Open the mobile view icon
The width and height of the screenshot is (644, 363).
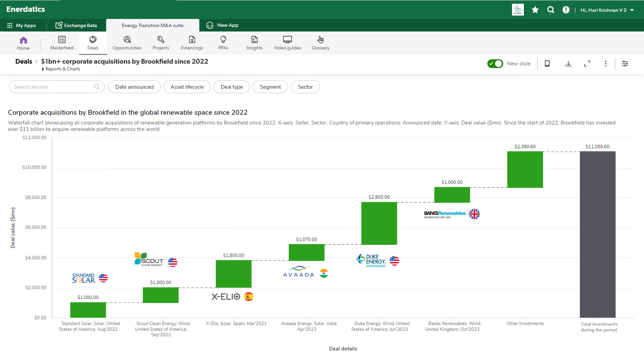pyautogui.click(x=547, y=64)
